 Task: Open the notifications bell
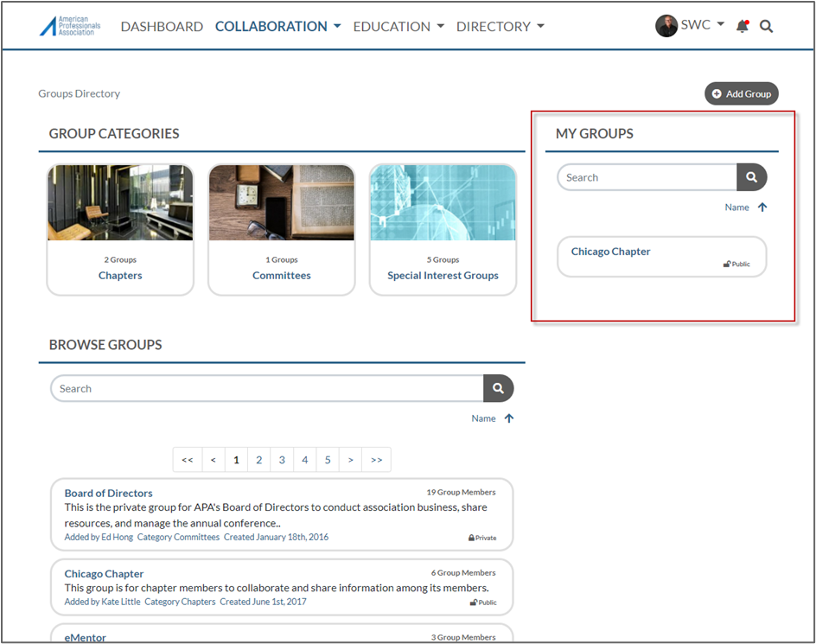click(x=743, y=26)
